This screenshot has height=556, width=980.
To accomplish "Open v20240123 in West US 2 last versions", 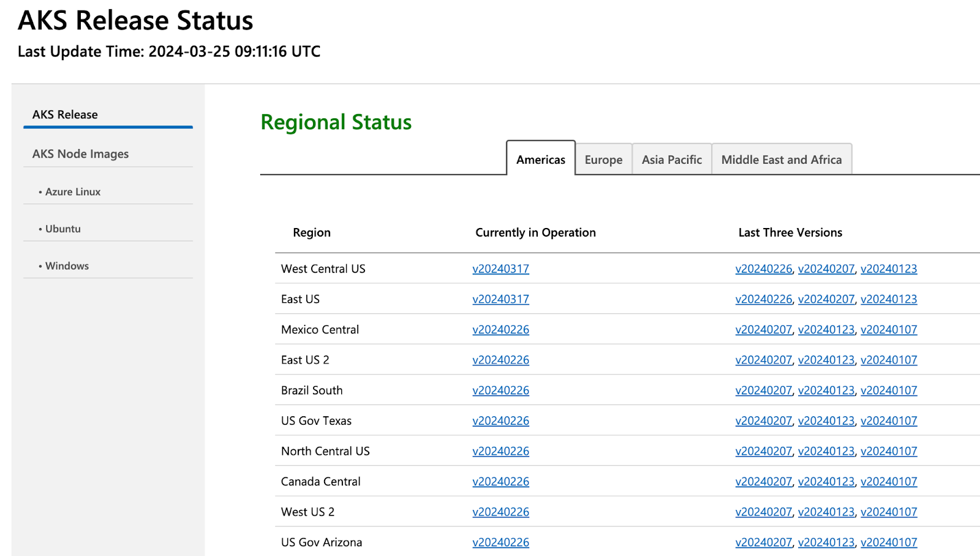I will [x=826, y=512].
